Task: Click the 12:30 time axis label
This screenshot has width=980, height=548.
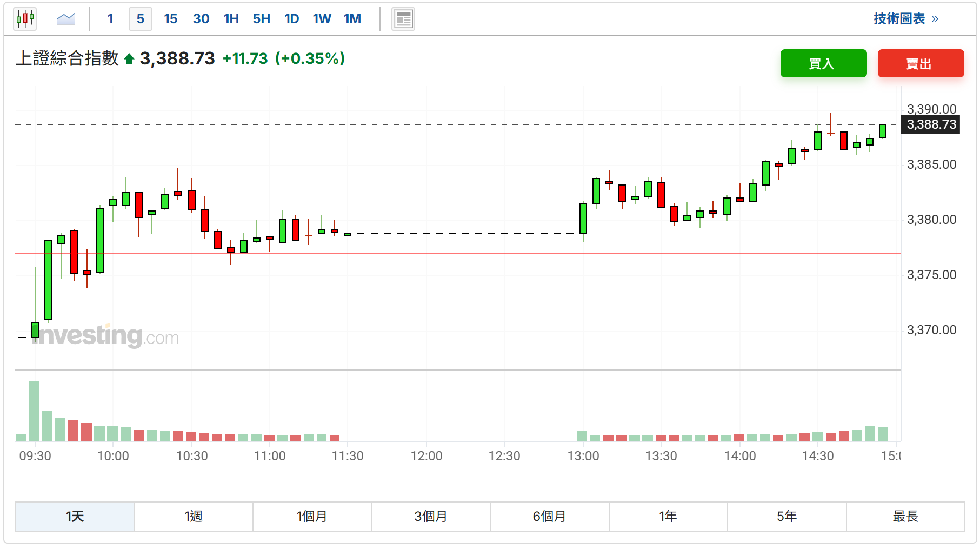Action: [504, 456]
